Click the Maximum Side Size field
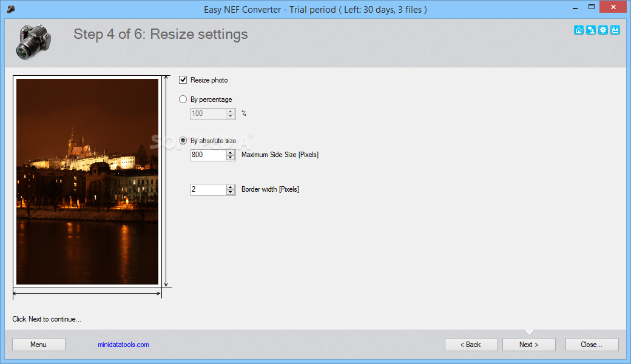 coord(209,155)
